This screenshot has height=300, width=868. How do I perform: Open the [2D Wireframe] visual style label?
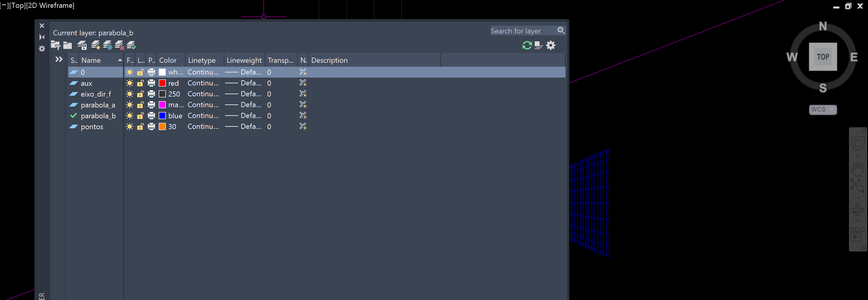pyautogui.click(x=50, y=5)
